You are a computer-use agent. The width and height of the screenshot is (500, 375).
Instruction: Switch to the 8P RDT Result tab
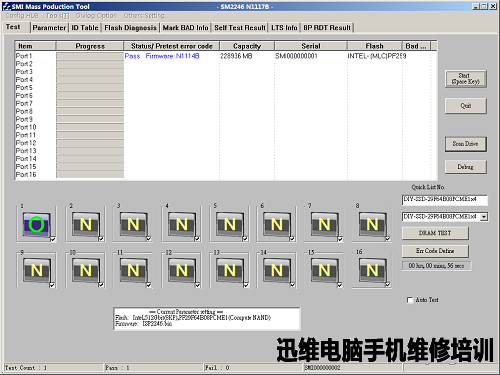click(327, 28)
